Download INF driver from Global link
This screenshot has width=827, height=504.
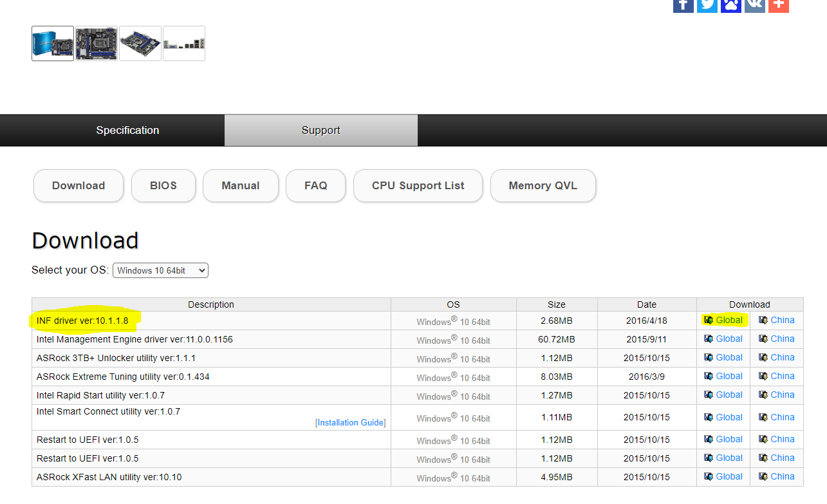(x=729, y=320)
